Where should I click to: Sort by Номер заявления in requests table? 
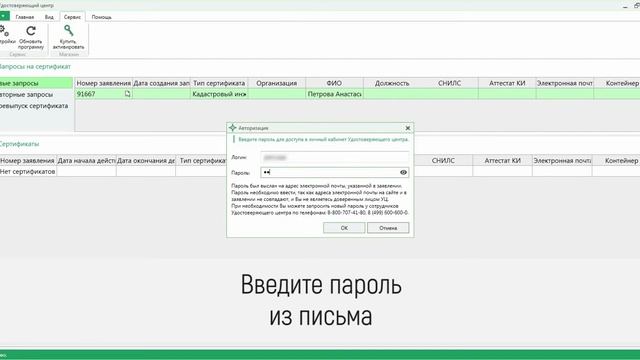point(104,83)
